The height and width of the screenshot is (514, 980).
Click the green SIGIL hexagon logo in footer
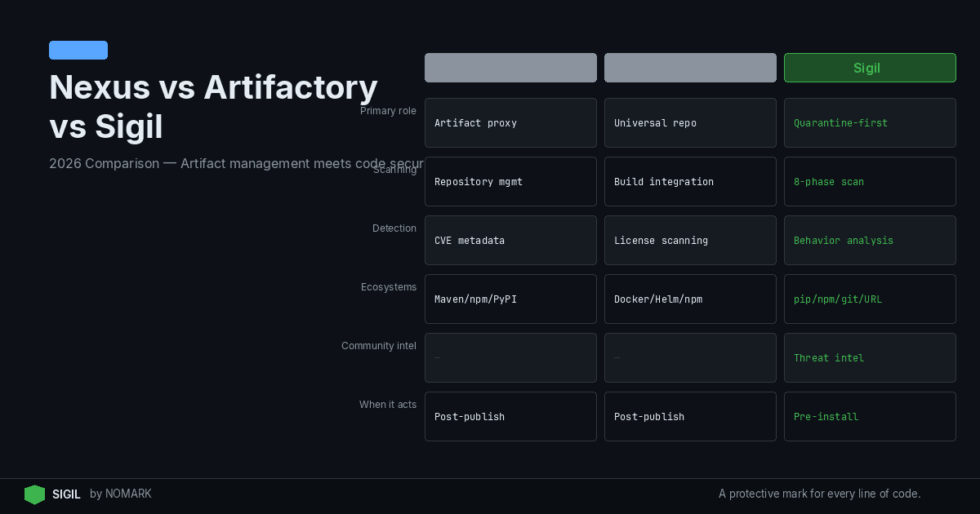coord(34,494)
